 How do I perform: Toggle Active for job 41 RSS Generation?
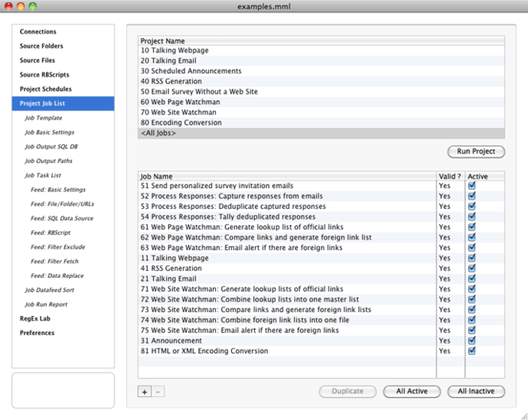[x=472, y=268]
